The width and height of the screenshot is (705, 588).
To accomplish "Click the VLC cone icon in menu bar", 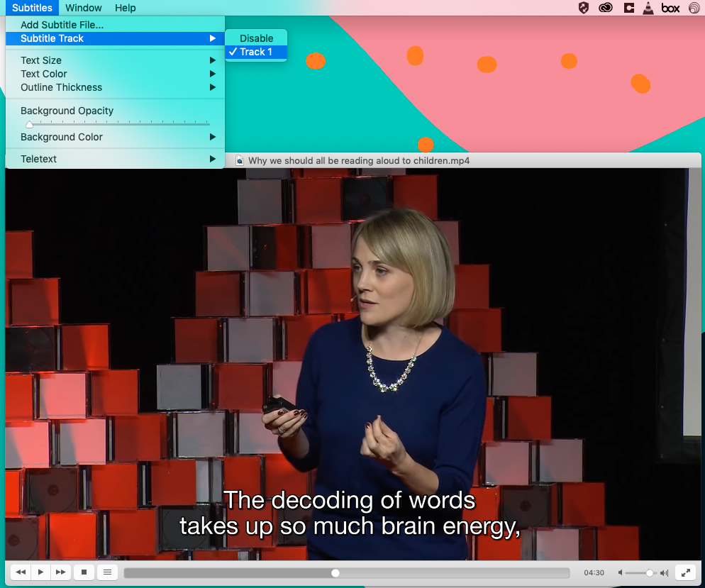I will (x=648, y=8).
